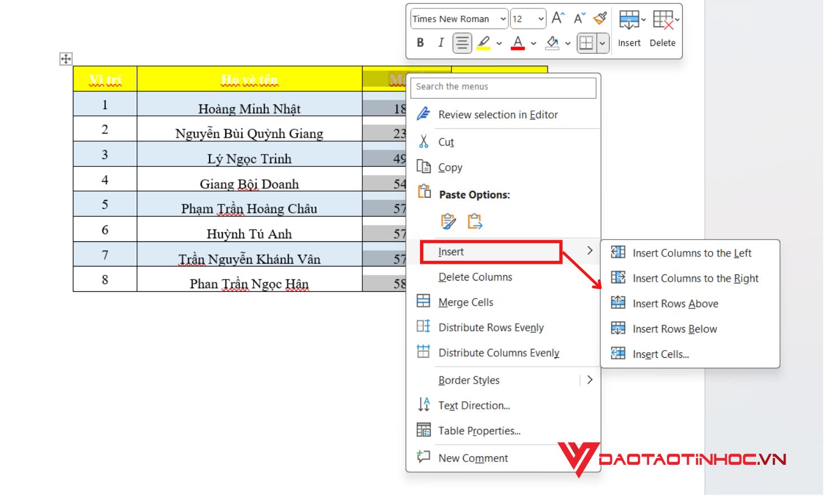Click position cell '6' in the table
The width and height of the screenshot is (840, 504).
pyautogui.click(x=105, y=230)
